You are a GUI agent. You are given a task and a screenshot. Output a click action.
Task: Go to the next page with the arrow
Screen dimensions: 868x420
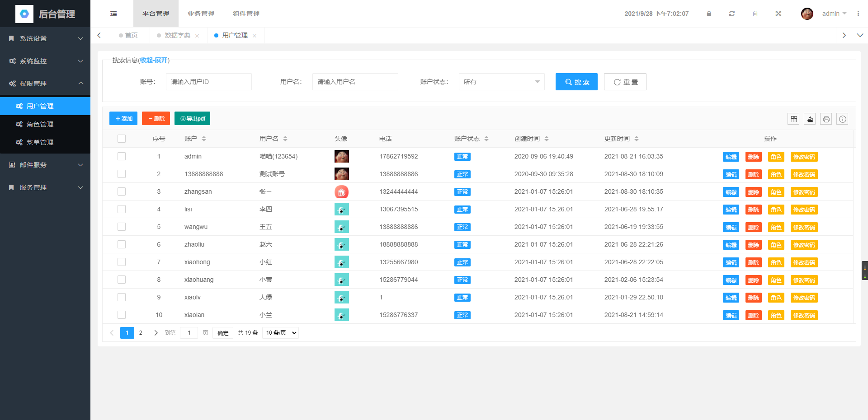click(x=156, y=333)
